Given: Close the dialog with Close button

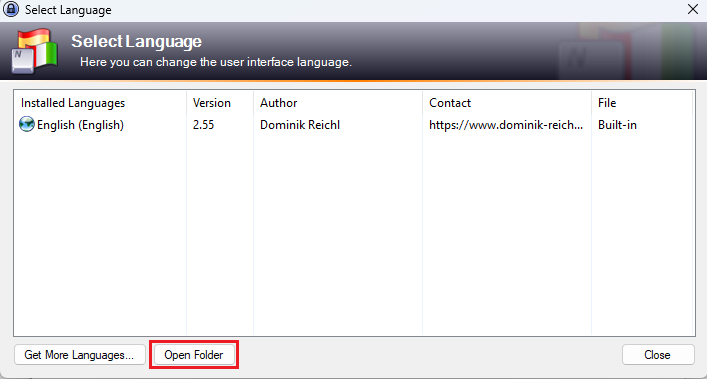Looking at the screenshot, I should click(658, 355).
